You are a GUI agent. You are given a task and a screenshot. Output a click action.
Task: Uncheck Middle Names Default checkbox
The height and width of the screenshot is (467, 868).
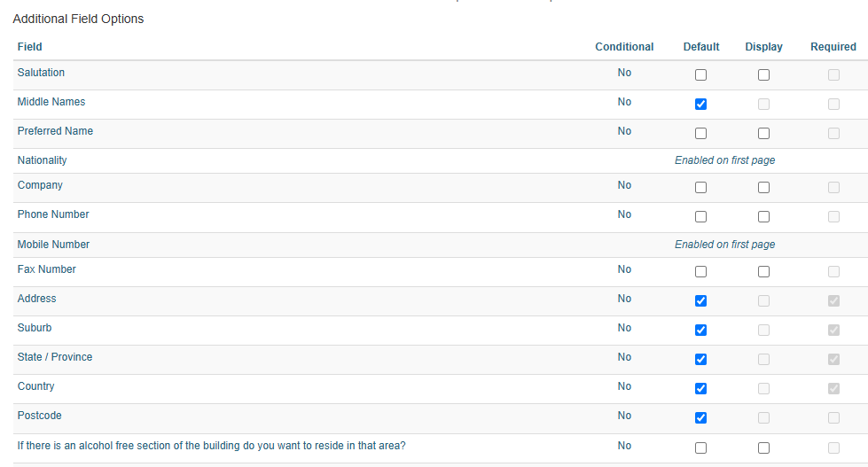(x=700, y=104)
